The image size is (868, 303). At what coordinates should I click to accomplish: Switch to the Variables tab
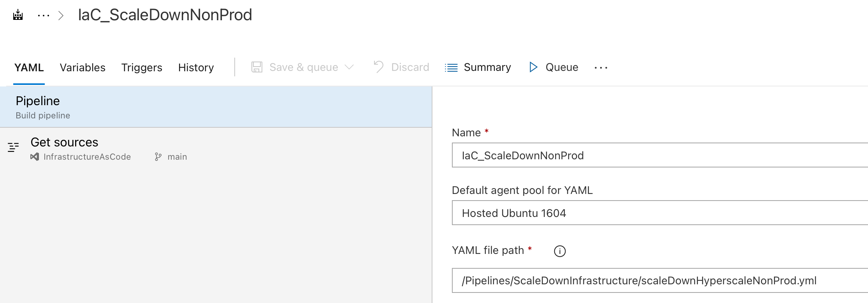[x=82, y=67]
